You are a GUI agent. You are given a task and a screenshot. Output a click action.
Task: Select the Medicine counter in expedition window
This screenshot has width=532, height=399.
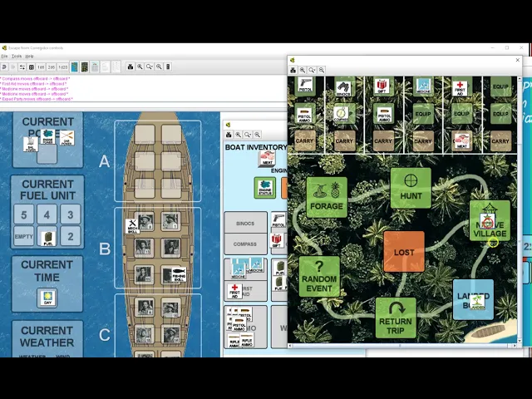423,86
